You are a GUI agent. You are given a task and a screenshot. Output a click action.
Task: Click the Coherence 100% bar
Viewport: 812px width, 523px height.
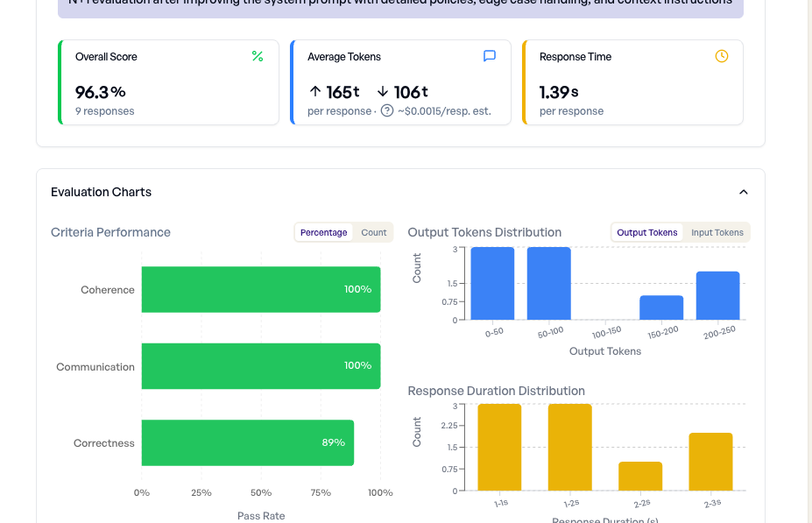[x=261, y=289]
